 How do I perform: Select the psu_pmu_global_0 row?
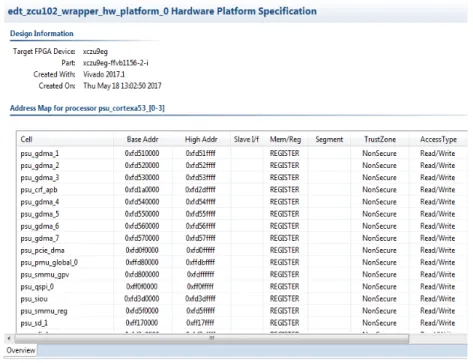pyautogui.click(x=242, y=262)
